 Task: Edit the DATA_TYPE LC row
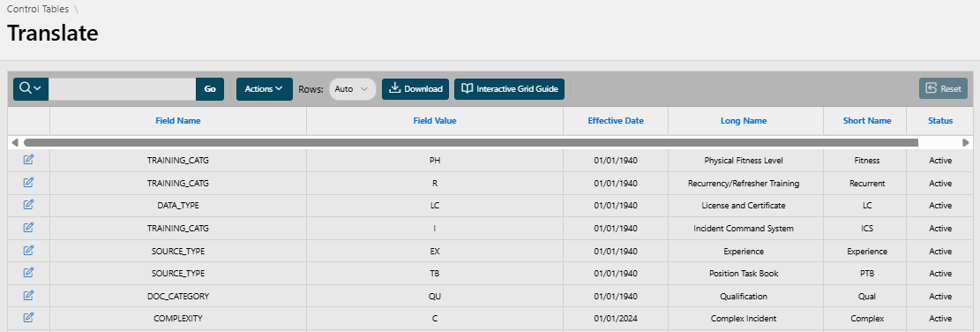pyautogui.click(x=28, y=205)
